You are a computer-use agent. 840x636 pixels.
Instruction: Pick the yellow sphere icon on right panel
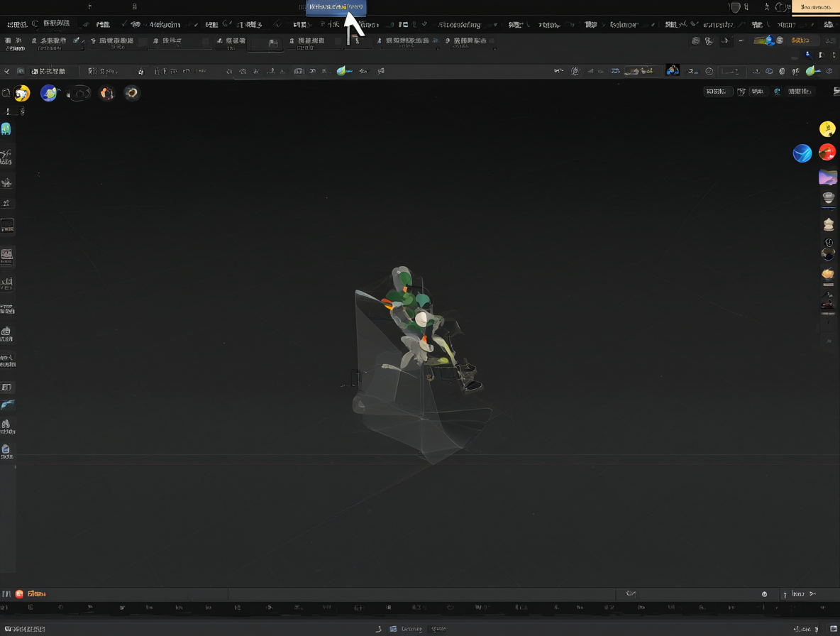(x=827, y=129)
